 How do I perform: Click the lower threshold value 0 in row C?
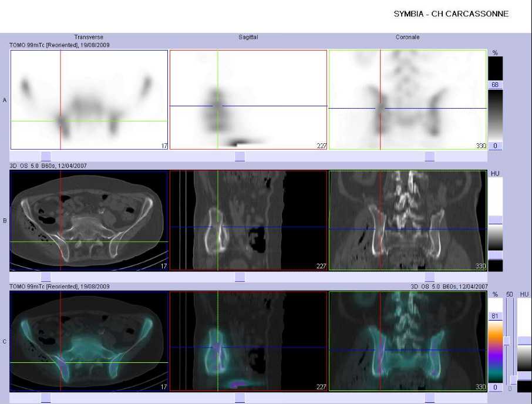coord(495,387)
